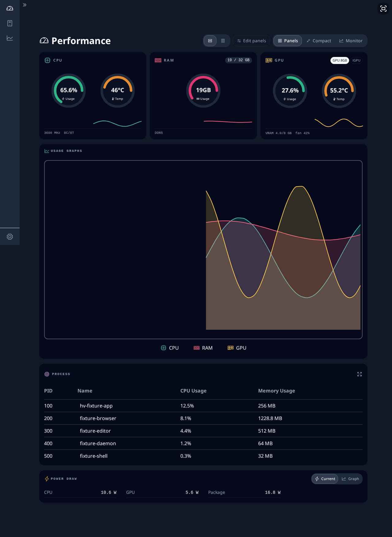This screenshot has height=537, width=392.
Task: Select the stacked rows layout toggle
Action: [210, 41]
